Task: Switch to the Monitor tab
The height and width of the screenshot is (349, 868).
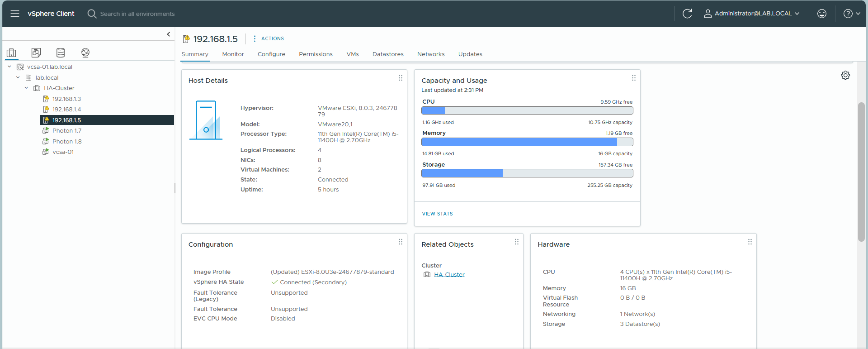Action: 233,54
